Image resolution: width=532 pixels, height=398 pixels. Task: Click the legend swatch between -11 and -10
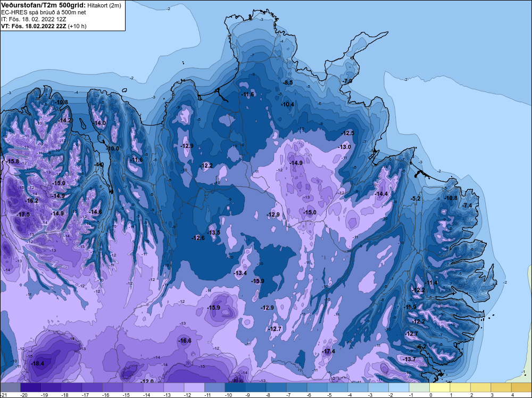click(x=215, y=387)
